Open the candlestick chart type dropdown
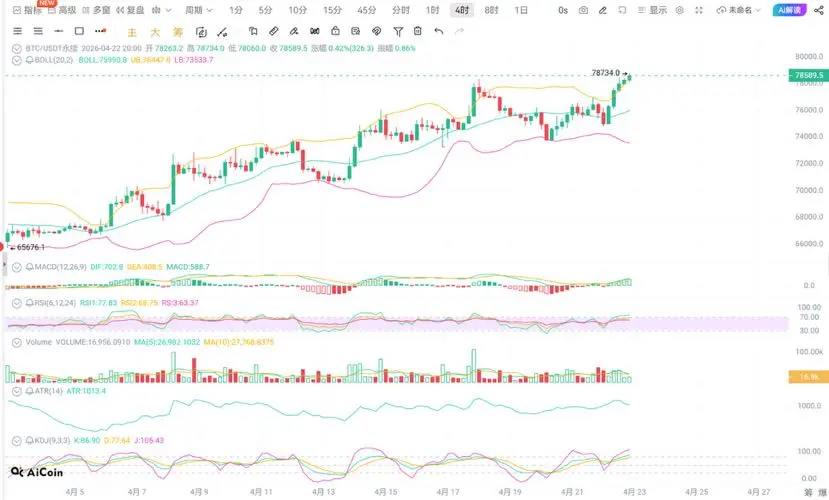Screen dimensions: 829x500 162,10
